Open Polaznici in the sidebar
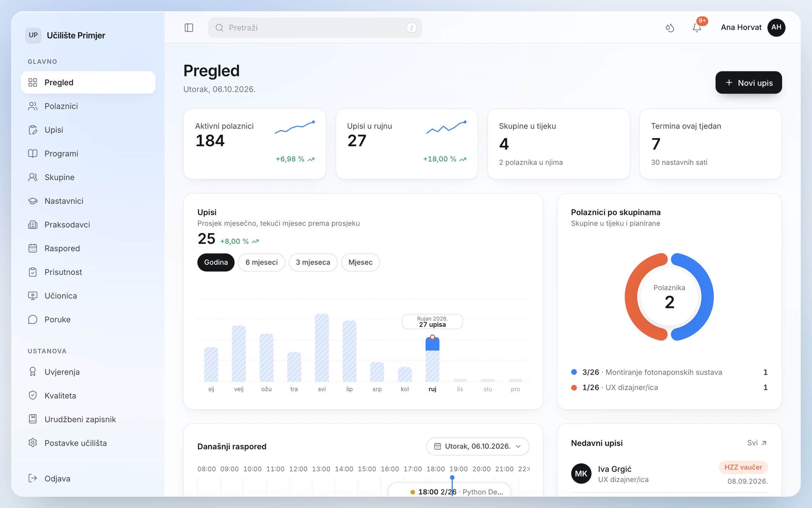This screenshot has height=508, width=812. [x=88, y=106]
